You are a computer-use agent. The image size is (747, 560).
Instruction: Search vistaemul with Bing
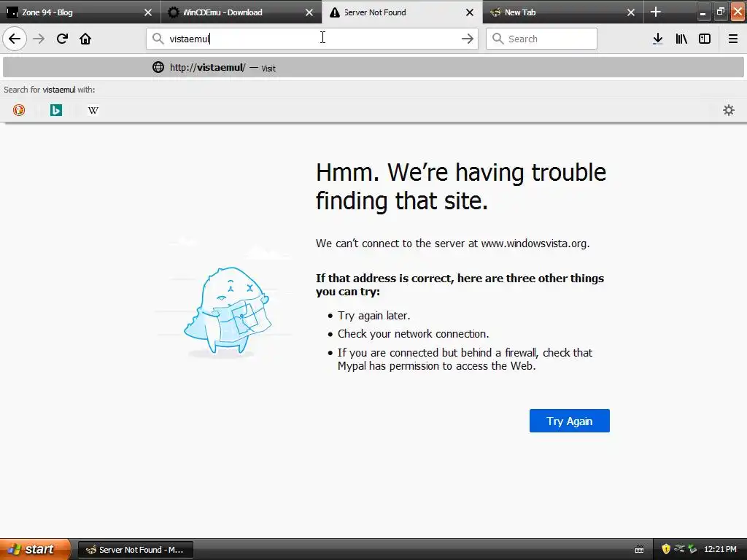(55, 110)
